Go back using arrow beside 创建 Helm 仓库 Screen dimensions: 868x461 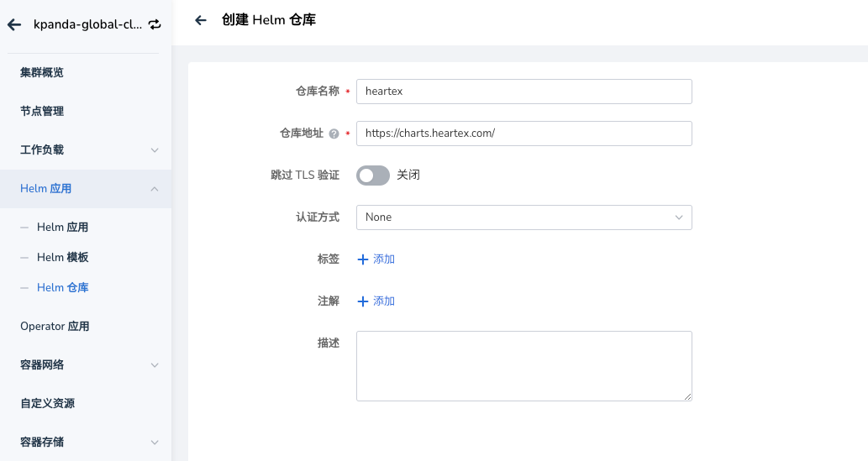[201, 20]
